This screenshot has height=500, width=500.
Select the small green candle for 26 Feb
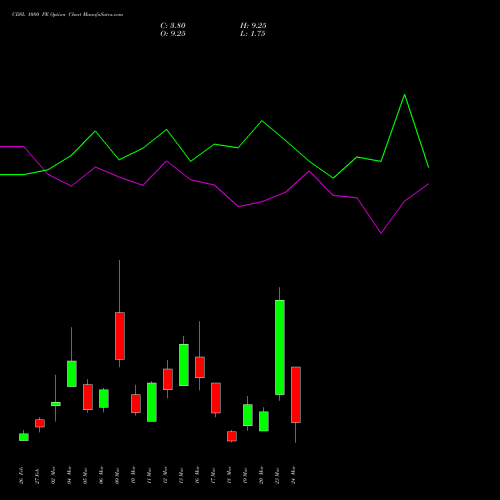(24, 437)
